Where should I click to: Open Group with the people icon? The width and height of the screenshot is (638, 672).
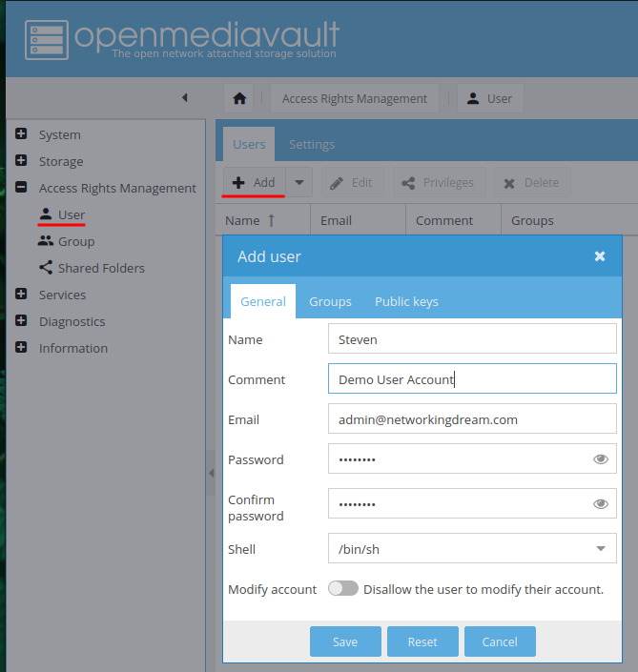[67, 241]
